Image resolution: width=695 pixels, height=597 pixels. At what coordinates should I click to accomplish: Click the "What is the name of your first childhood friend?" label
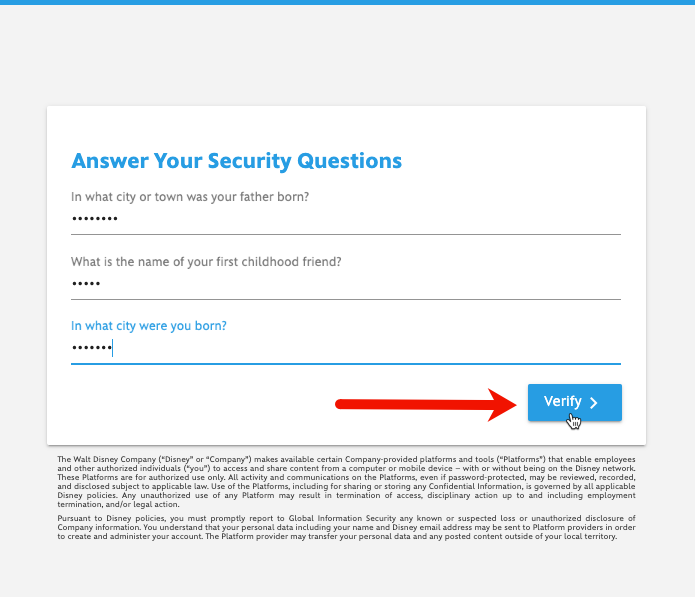(206, 262)
